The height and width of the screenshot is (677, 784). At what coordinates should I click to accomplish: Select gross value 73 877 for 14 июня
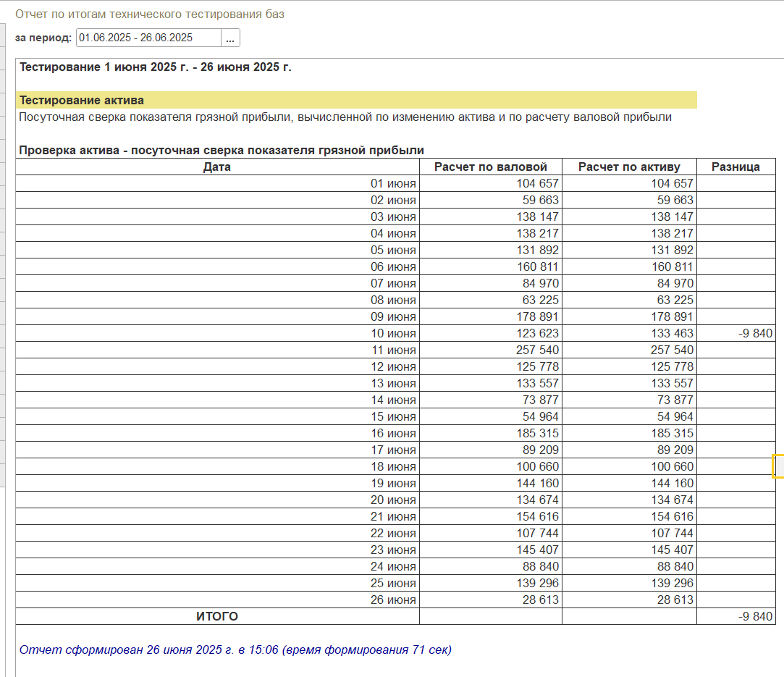pyautogui.click(x=491, y=400)
